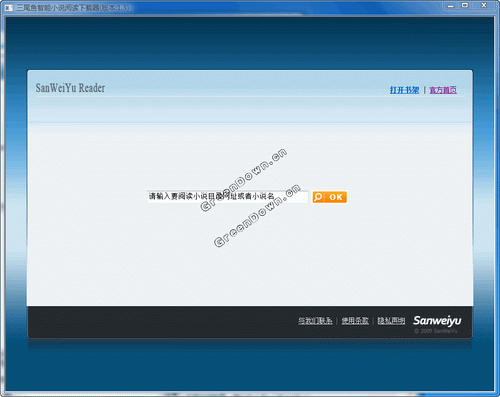Open the 隐私声明 privacy statement link

[x=391, y=321]
